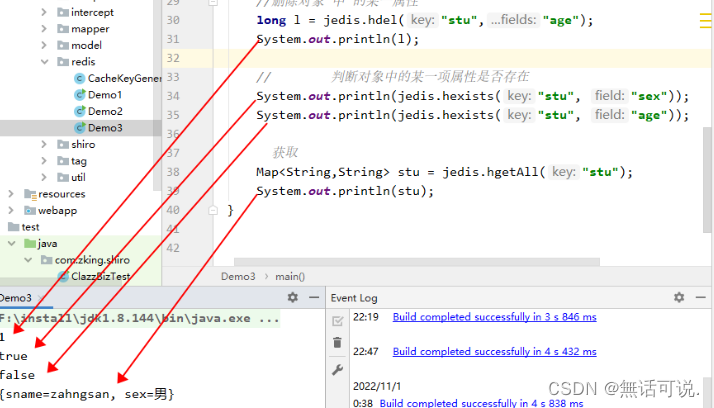Toggle code folding marker at line 40

pyautogui.click(x=213, y=210)
